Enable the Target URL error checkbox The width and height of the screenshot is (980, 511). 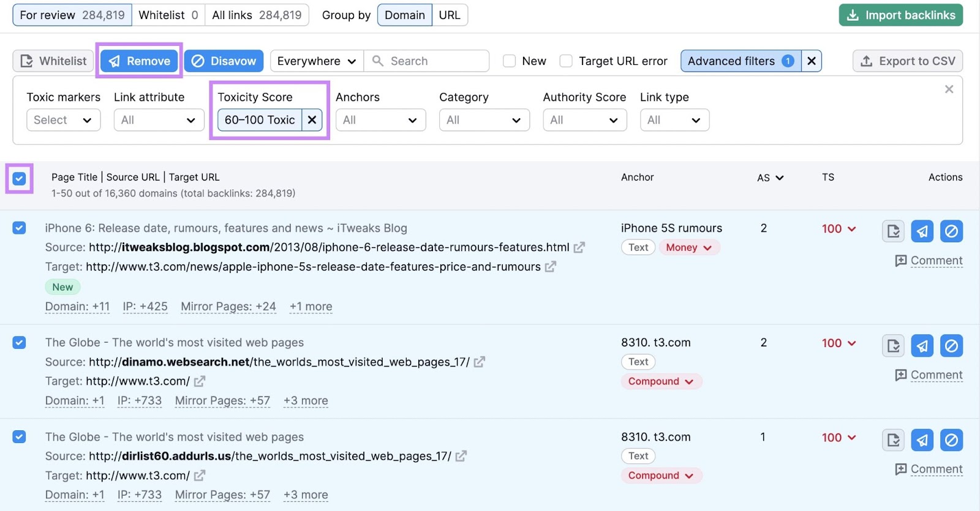(566, 61)
